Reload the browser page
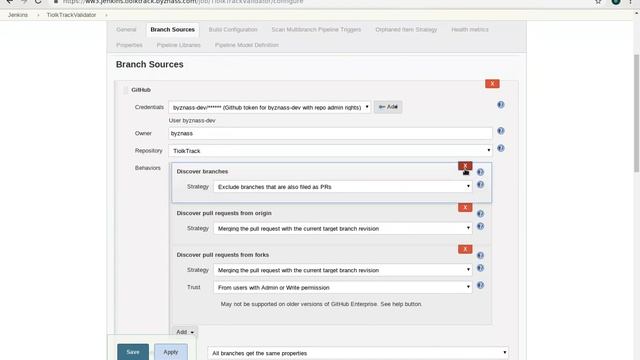The image size is (640, 360). tap(38, 2)
